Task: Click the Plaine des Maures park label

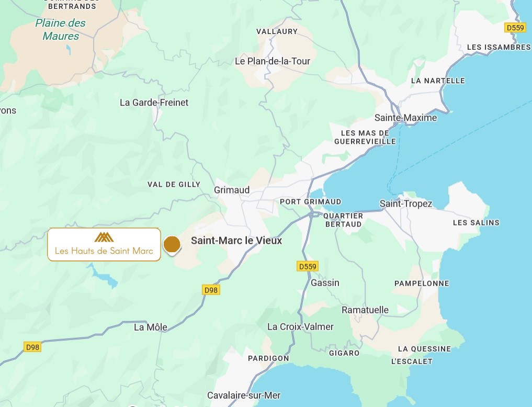Action: (x=60, y=29)
